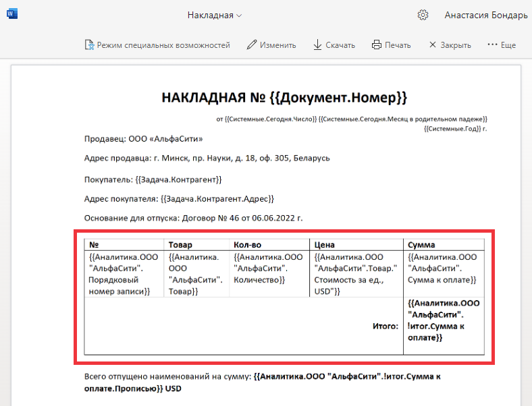
Task: Click the date line with Системные.Сегодня.Число
Action: pyautogui.click(x=352, y=119)
